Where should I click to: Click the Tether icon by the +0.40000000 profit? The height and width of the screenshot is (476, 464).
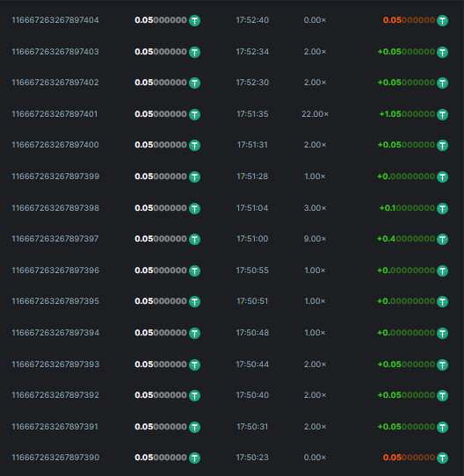[x=442, y=239]
